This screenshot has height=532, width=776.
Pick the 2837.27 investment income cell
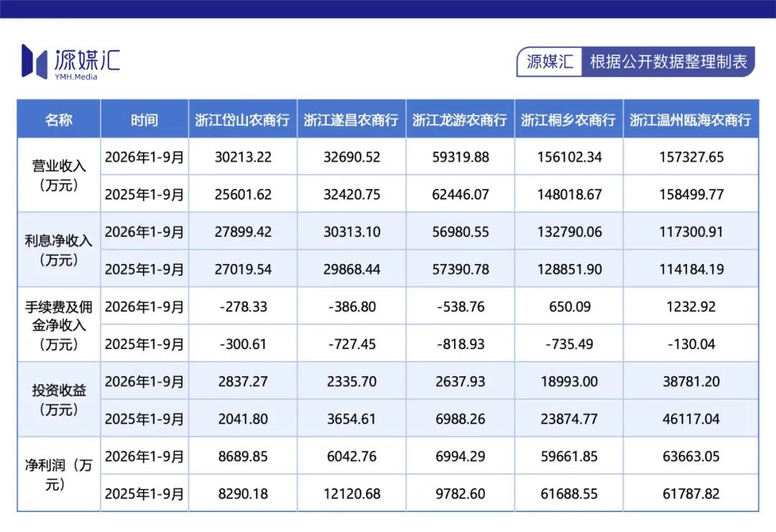pyautogui.click(x=243, y=382)
